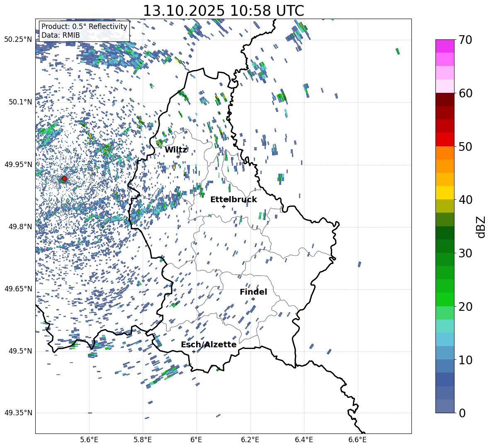Click the 6.4°E longitude label
491x448 pixels.
point(304,440)
